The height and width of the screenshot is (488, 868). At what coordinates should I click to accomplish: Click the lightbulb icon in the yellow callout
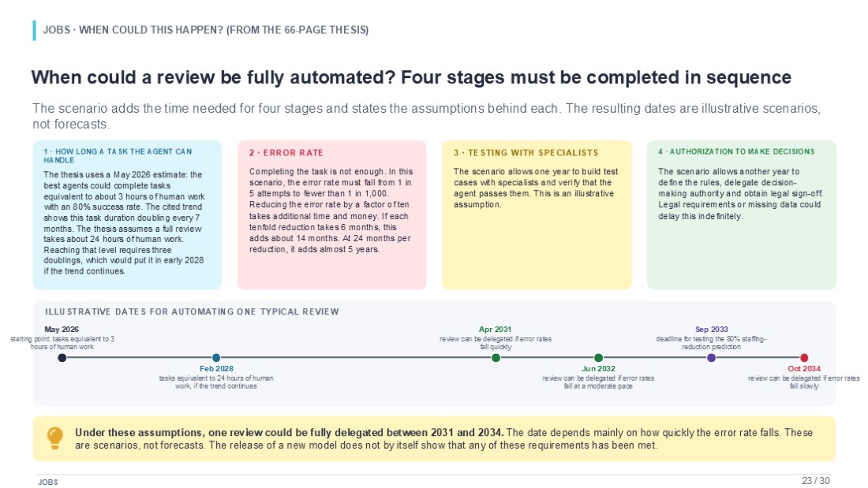click(54, 438)
